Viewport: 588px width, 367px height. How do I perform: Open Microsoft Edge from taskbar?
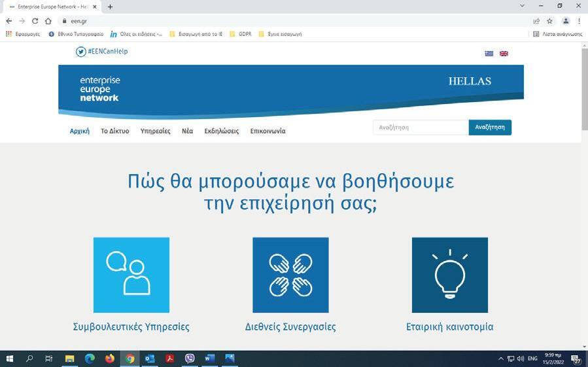coord(90,358)
